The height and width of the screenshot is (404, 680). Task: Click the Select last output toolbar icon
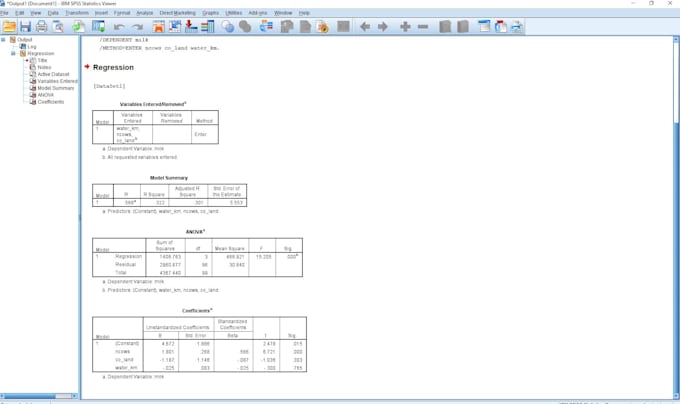(266, 26)
